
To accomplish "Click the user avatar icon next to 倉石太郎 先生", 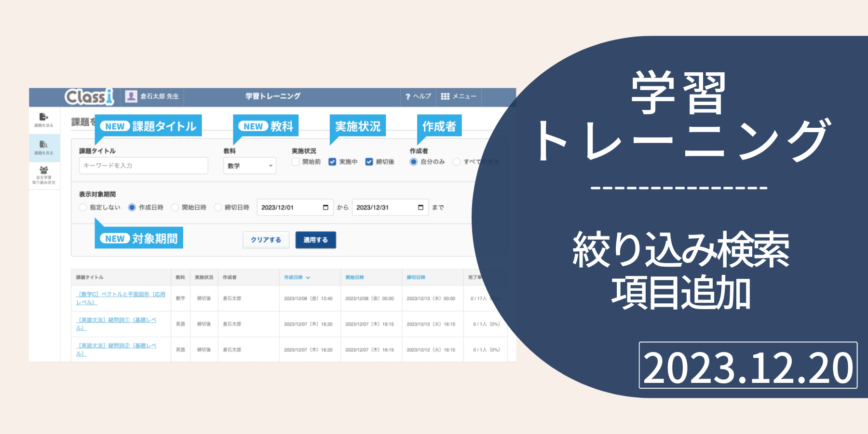I will click(131, 96).
